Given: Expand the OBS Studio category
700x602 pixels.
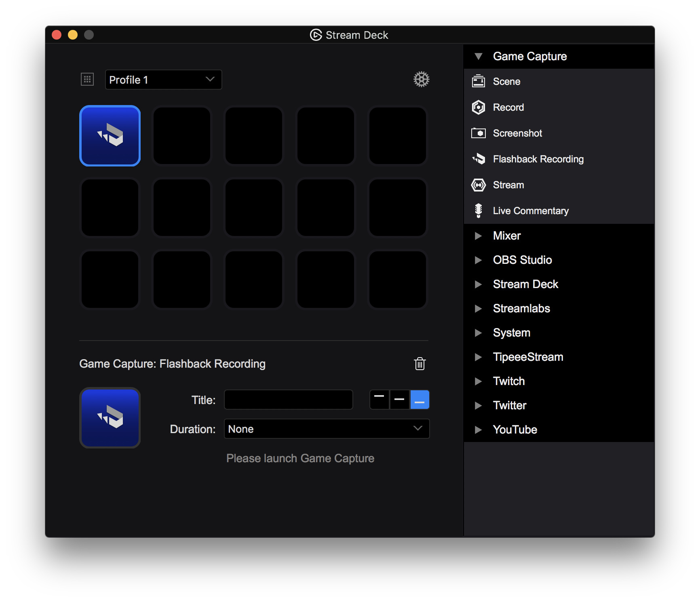Looking at the screenshot, I should [x=479, y=260].
